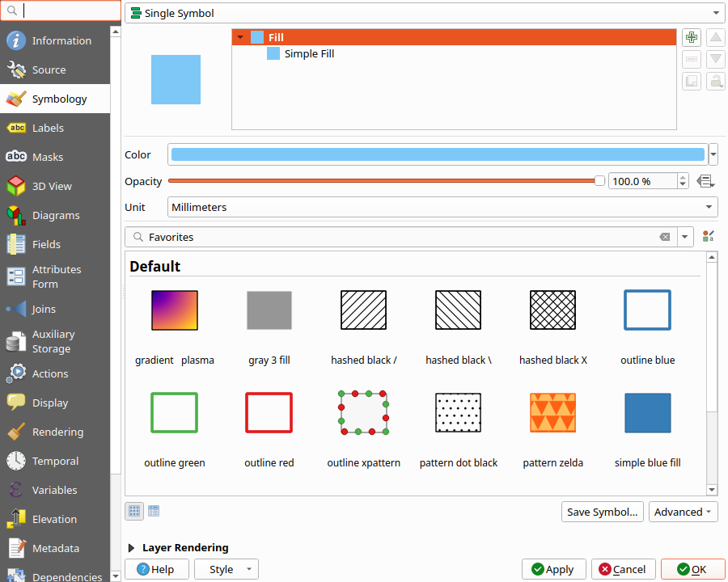Click the Auxiliary Storage sidebar icon
Screen dimensions: 728x582
coord(16,341)
